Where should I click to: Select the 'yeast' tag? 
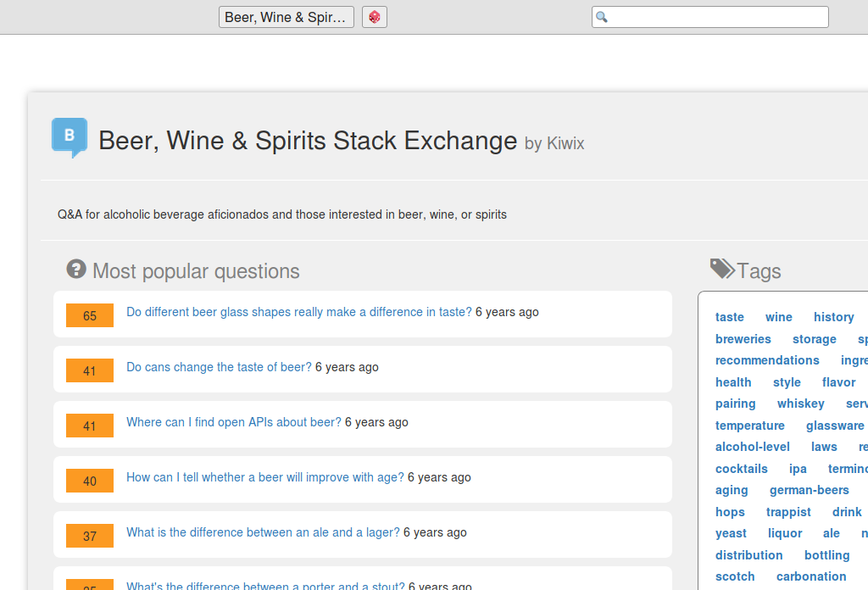coord(731,533)
